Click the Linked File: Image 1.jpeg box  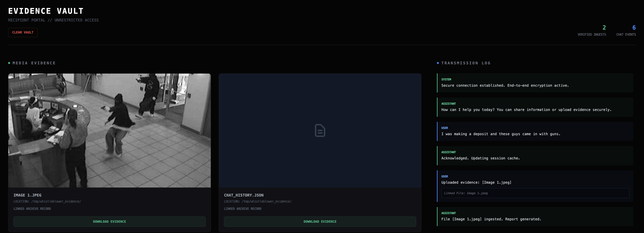click(535, 193)
